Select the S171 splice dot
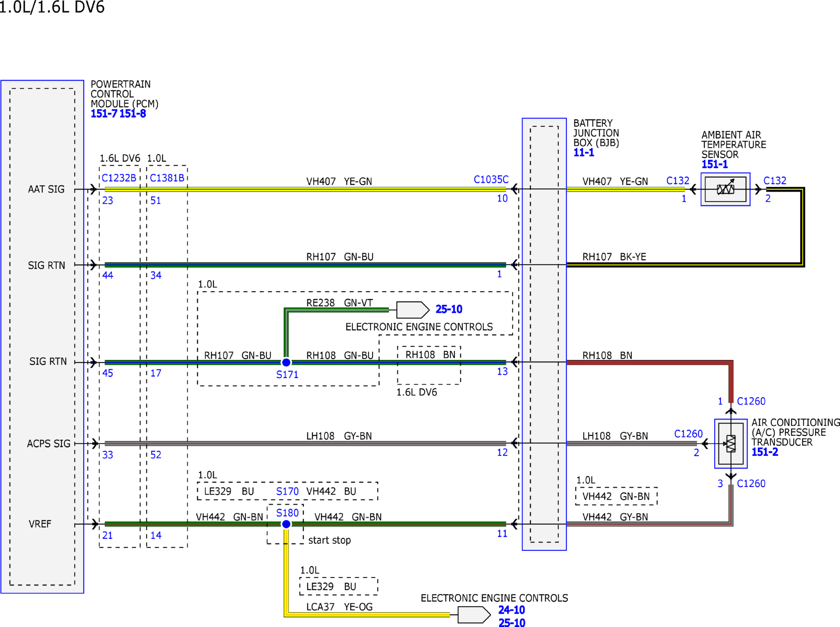This screenshot has height=627, width=840. [x=286, y=362]
